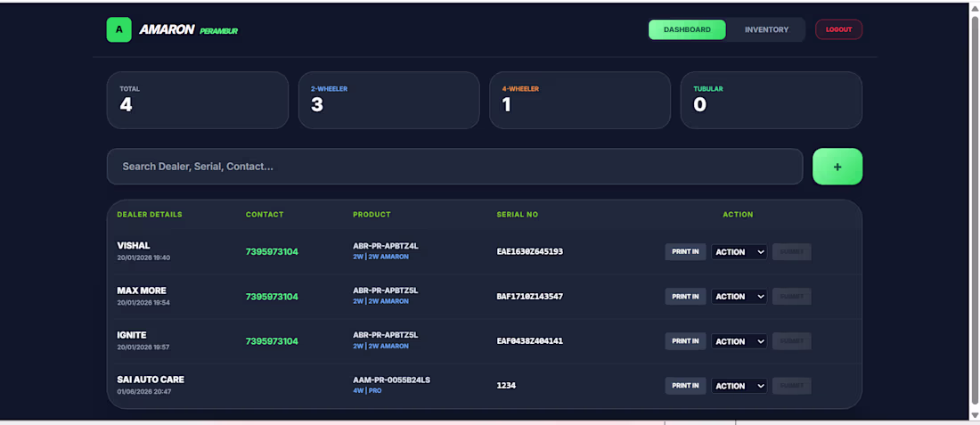This screenshot has width=980, height=425.
Task: Click the AMARON brand name
Action: 167,29
